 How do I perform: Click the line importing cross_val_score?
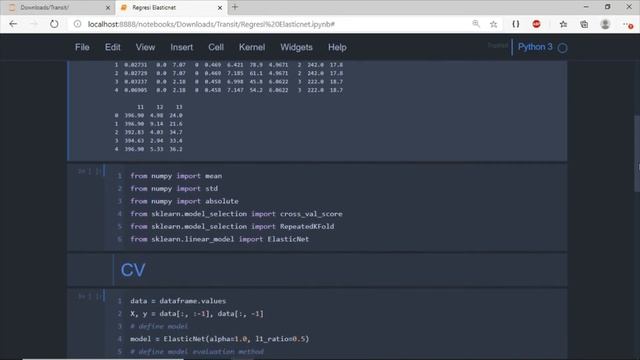coord(236,214)
